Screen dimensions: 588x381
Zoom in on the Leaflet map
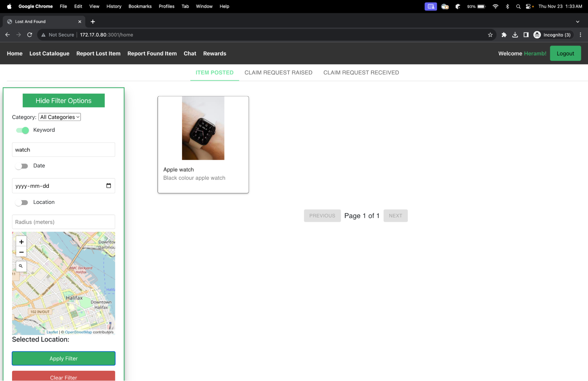click(21, 242)
